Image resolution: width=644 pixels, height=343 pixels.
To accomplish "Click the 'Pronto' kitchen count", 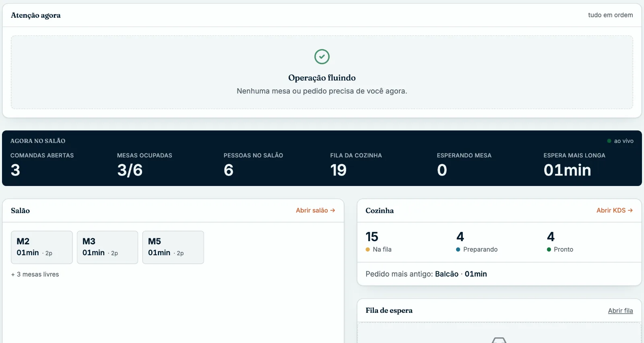I will [551, 237].
